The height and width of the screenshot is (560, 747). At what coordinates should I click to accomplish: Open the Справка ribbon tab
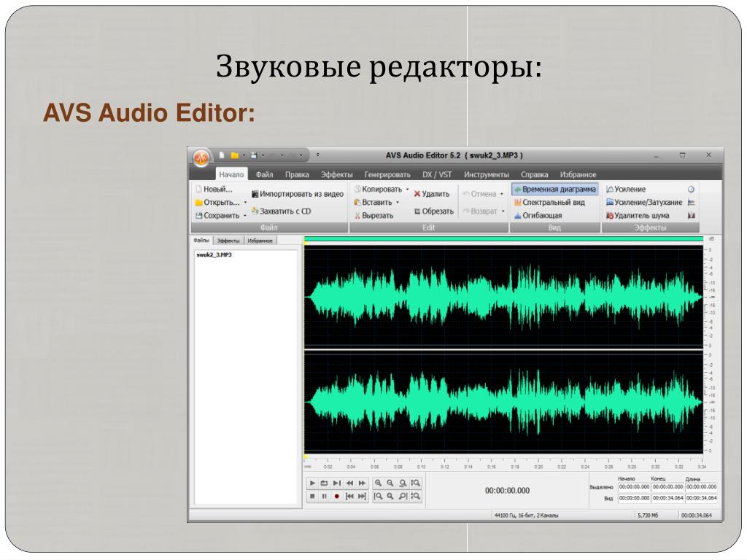coord(534,174)
